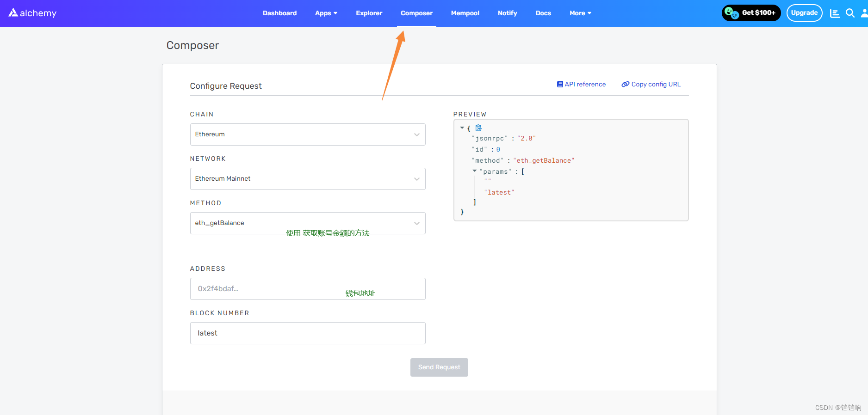This screenshot has height=415, width=868.
Task: Open the Apps dropdown menu
Action: [326, 13]
